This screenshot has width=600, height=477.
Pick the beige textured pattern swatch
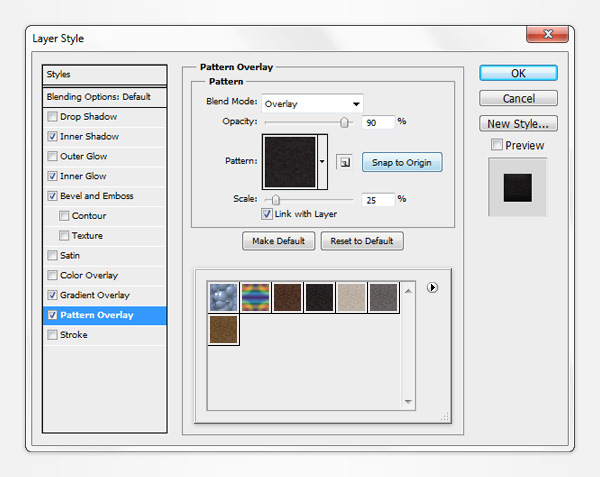(x=352, y=297)
